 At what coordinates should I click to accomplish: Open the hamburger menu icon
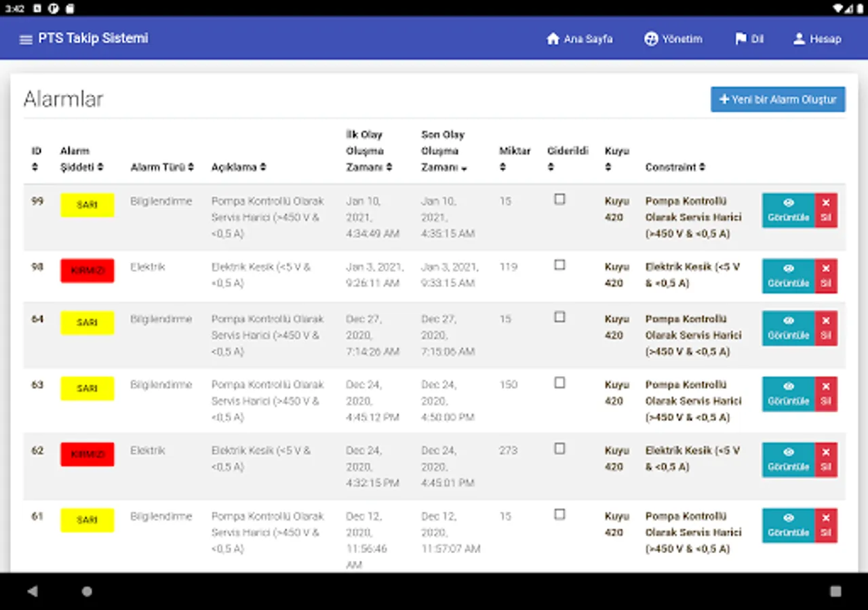pos(26,39)
